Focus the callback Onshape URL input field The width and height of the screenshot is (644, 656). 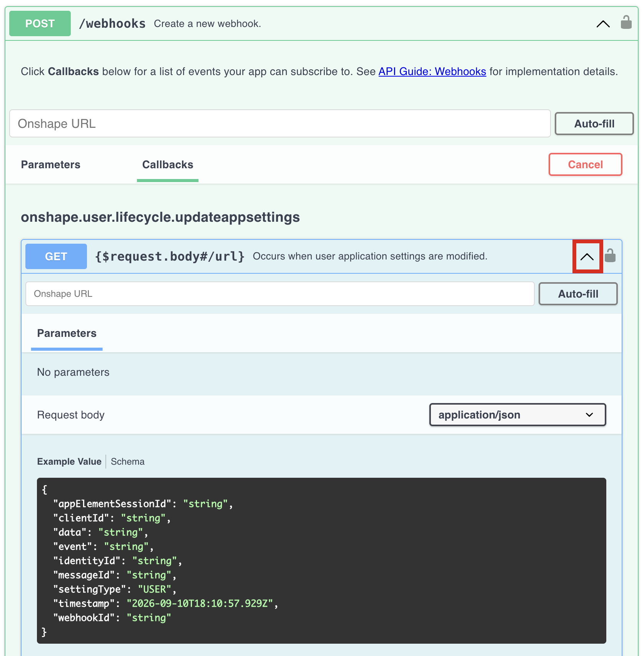pos(280,294)
